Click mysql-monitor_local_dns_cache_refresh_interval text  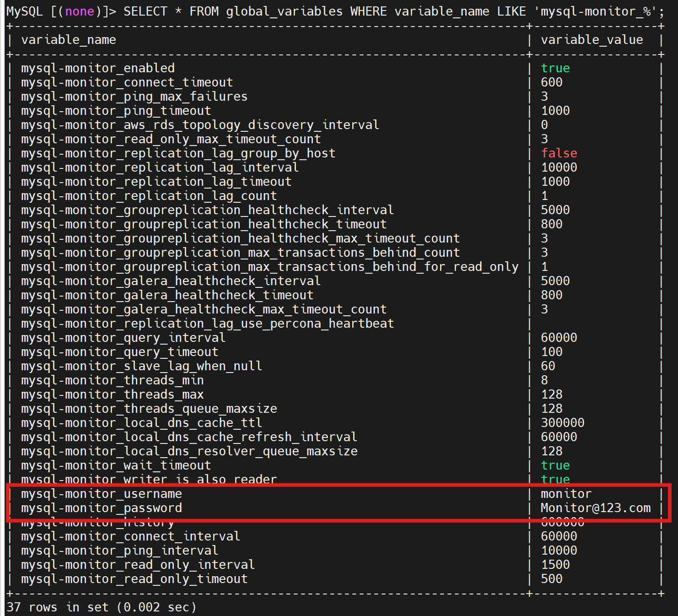[189, 438]
